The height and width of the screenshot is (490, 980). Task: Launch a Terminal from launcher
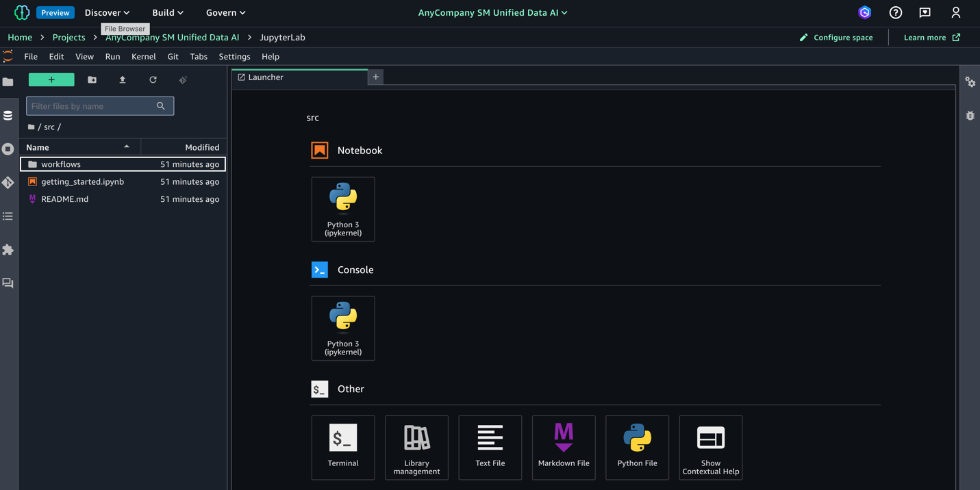click(x=343, y=448)
